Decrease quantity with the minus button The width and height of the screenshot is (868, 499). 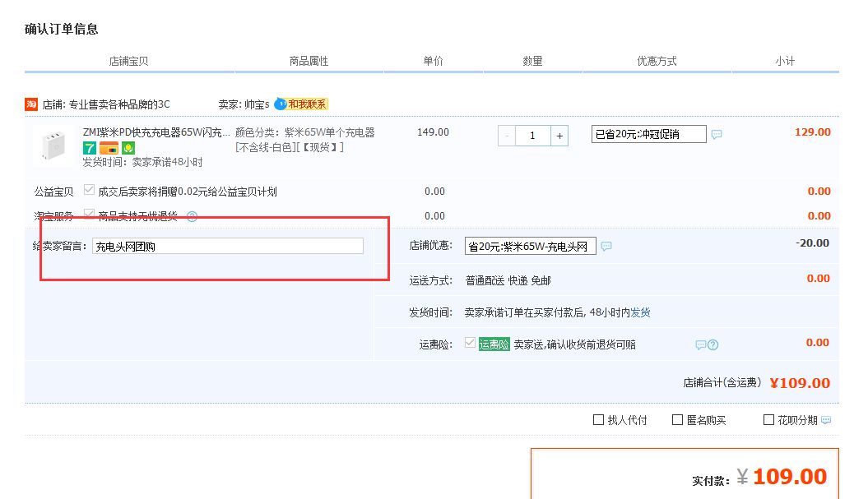[x=507, y=136]
